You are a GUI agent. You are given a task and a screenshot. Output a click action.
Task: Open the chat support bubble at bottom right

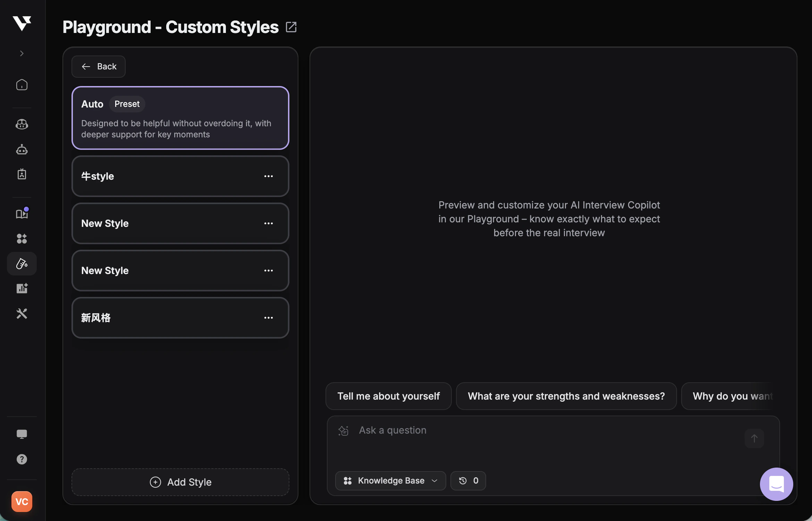point(777,484)
